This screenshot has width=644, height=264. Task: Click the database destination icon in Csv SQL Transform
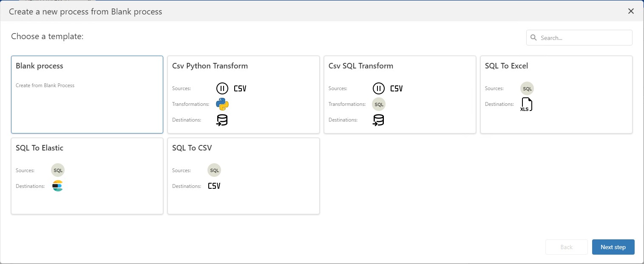click(x=378, y=120)
